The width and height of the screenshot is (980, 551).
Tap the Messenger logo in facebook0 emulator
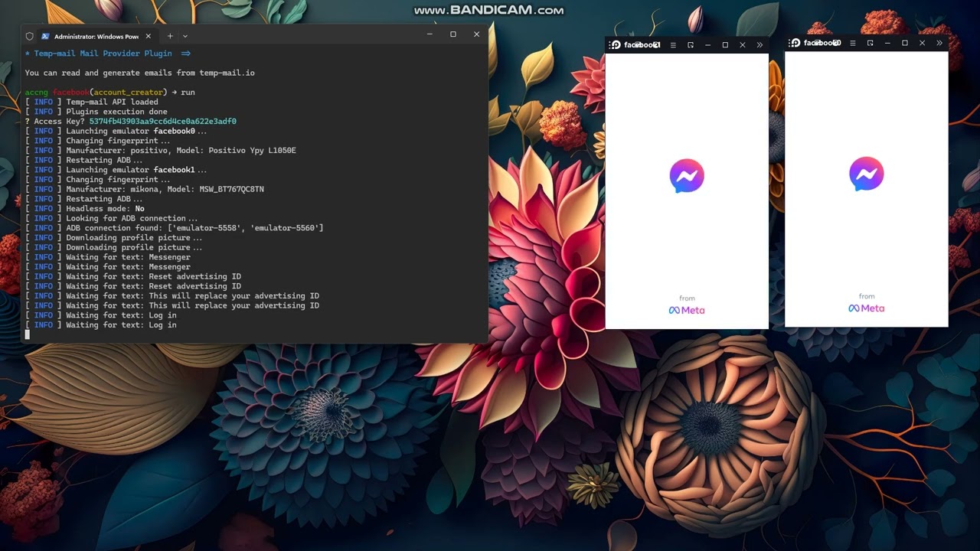pyautogui.click(x=867, y=174)
